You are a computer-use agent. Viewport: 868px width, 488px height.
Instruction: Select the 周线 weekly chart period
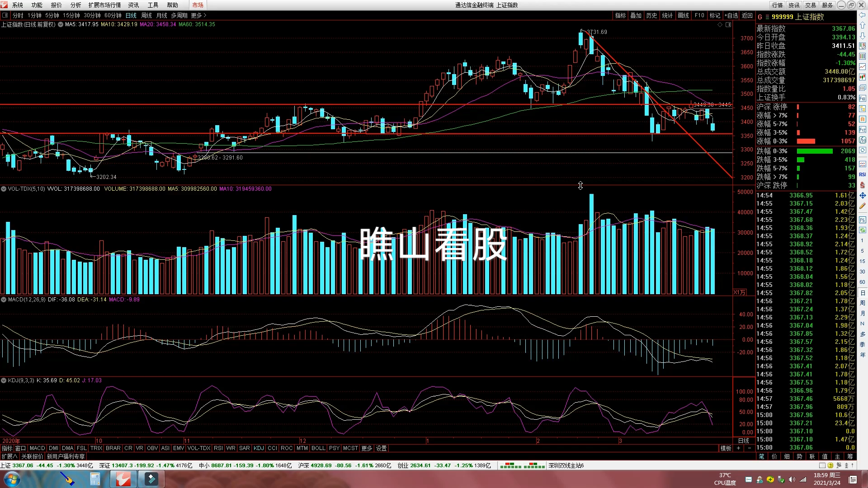tap(146, 15)
